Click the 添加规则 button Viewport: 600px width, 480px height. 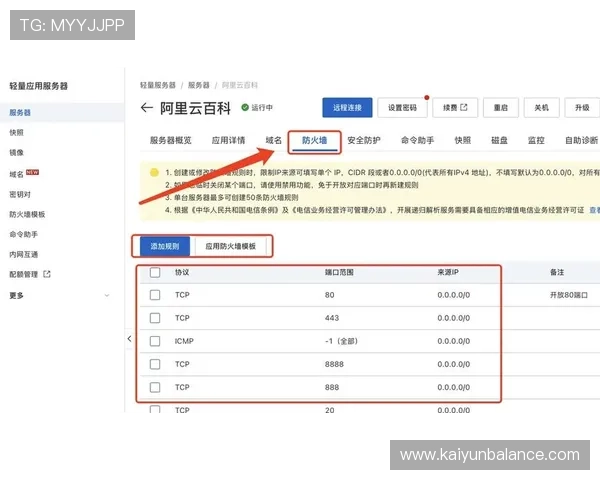[165, 246]
